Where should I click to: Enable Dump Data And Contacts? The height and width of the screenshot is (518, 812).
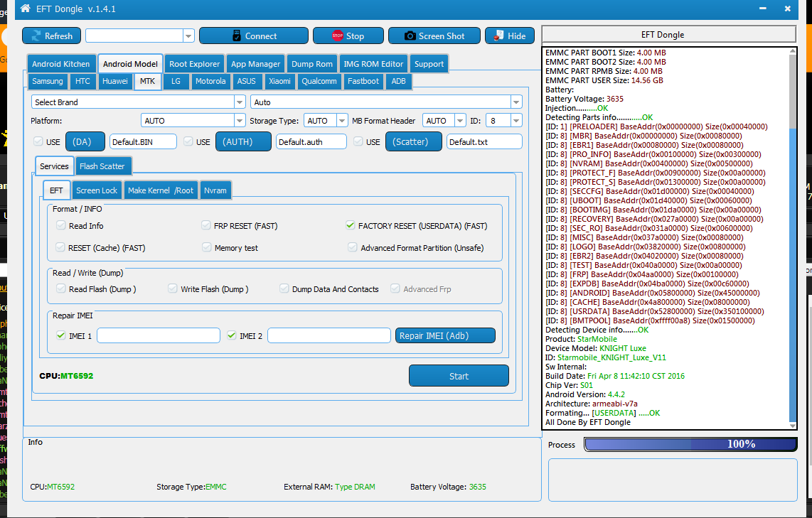coord(284,288)
